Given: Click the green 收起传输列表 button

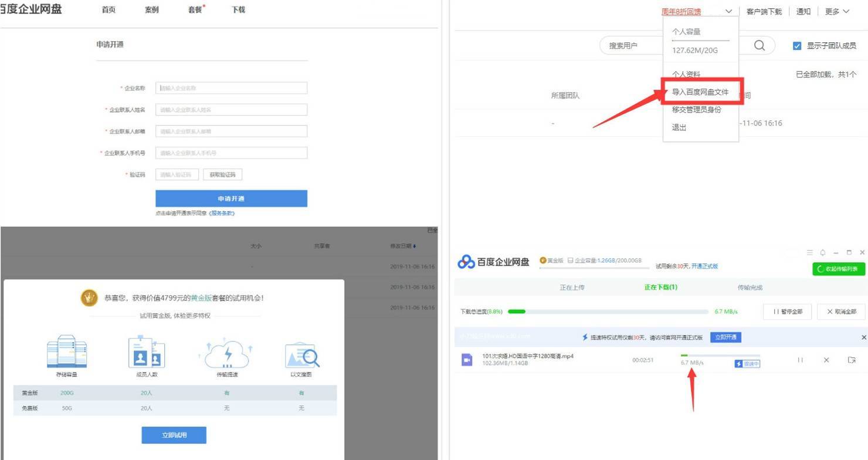Looking at the screenshot, I should (x=839, y=269).
